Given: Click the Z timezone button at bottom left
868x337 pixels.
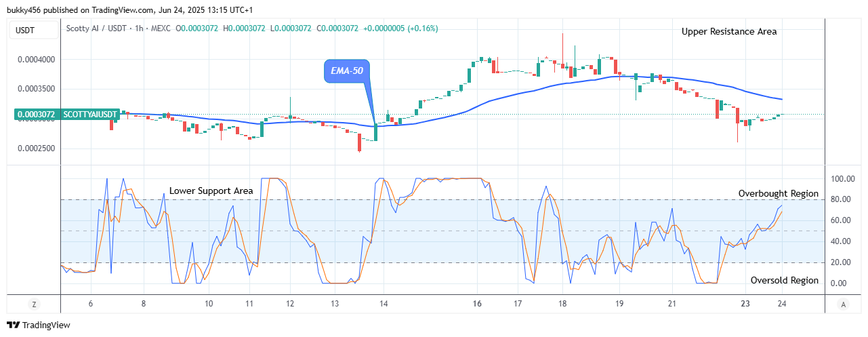Looking at the screenshot, I should pos(33,304).
